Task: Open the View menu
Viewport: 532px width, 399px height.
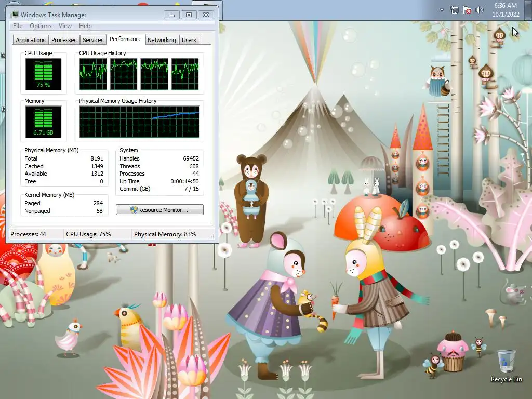Action: (65, 26)
